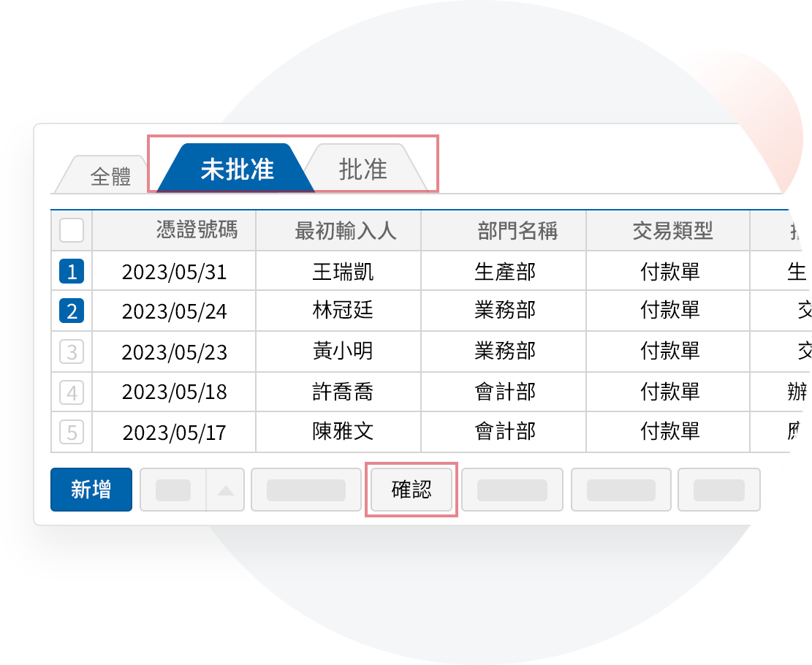Toggle the select-all checkbox in the header
812x665 pixels.
71,230
